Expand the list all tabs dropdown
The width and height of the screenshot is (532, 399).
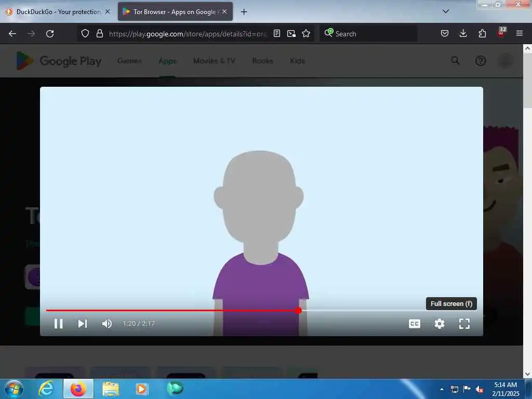(x=446, y=11)
